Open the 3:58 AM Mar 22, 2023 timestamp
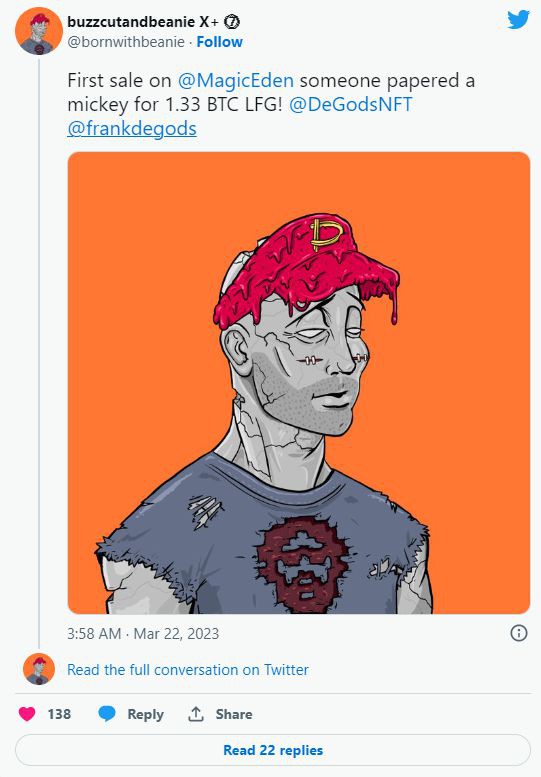Screen dimensions: 541x777 coord(143,633)
